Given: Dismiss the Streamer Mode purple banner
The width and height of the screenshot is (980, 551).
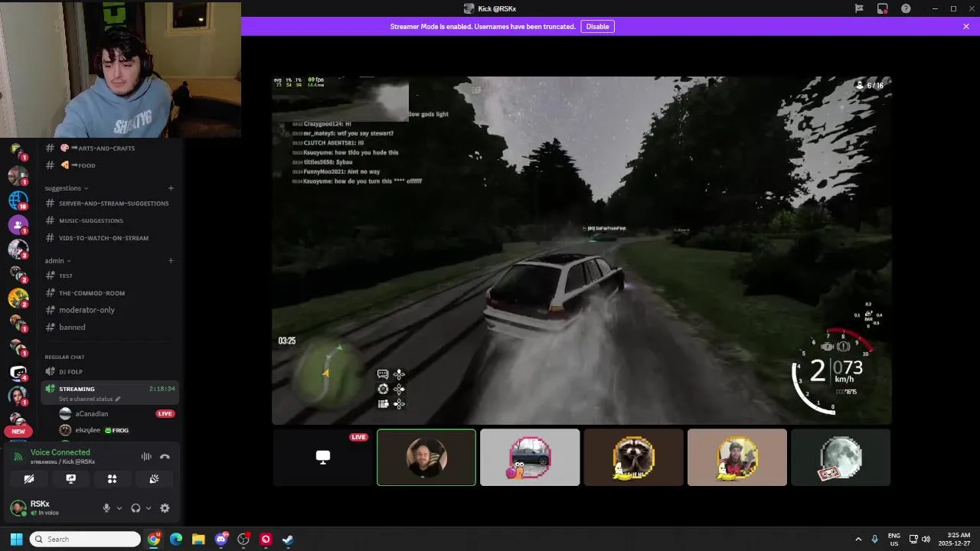Looking at the screenshot, I should pyautogui.click(x=966, y=26).
